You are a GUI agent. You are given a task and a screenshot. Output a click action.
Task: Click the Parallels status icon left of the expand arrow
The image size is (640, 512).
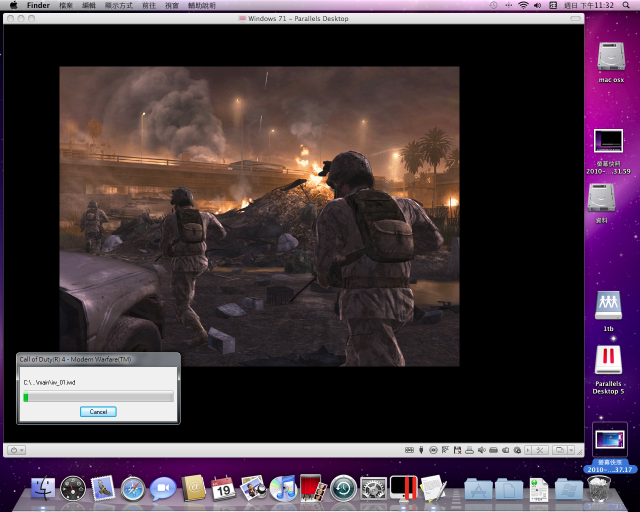pyautogui.click(x=517, y=450)
